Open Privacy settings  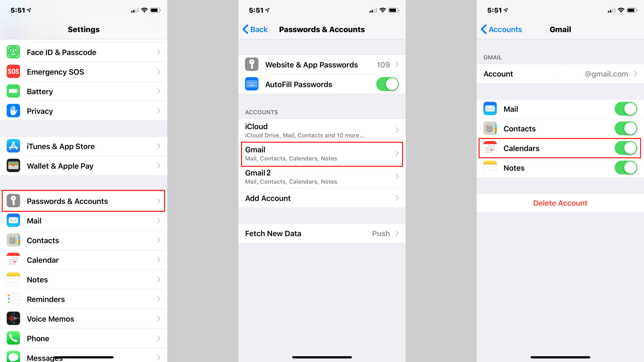84,111
